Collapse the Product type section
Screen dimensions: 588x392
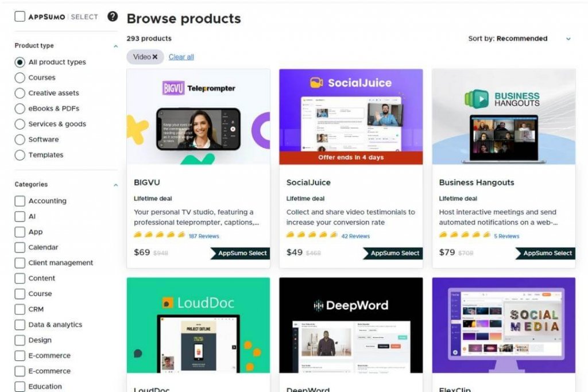pyautogui.click(x=115, y=46)
